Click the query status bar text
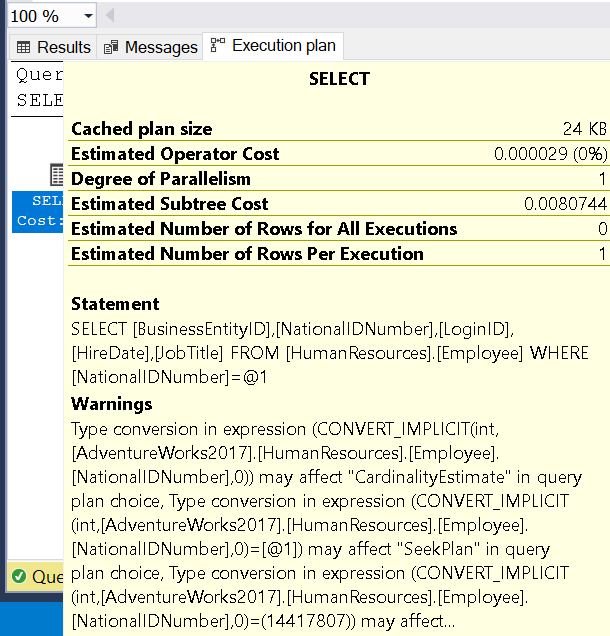 (x=47, y=576)
